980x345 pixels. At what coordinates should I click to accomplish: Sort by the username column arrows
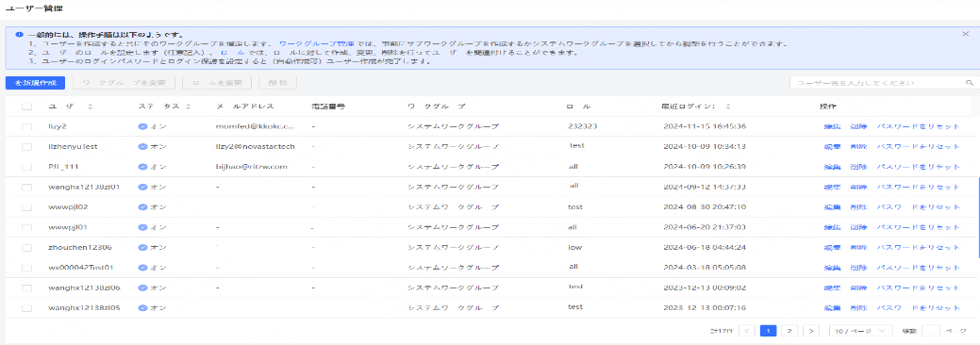(x=91, y=107)
